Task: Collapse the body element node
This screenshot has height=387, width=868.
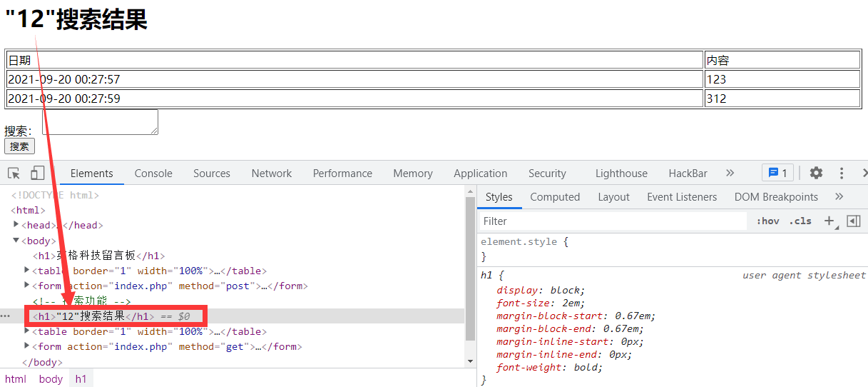Action: click(x=16, y=241)
